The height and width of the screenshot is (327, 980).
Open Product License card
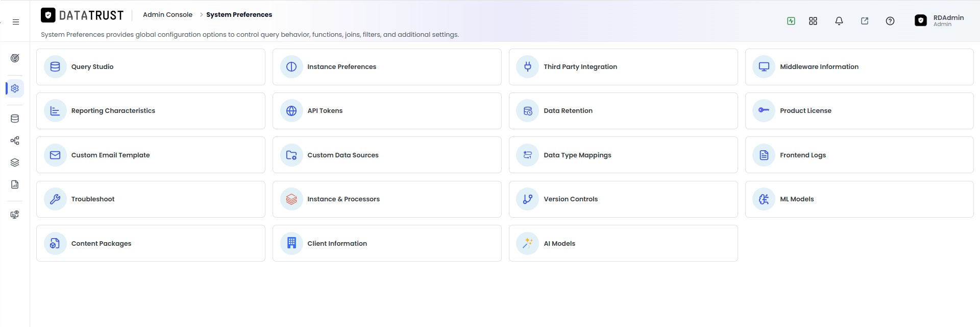(860, 111)
